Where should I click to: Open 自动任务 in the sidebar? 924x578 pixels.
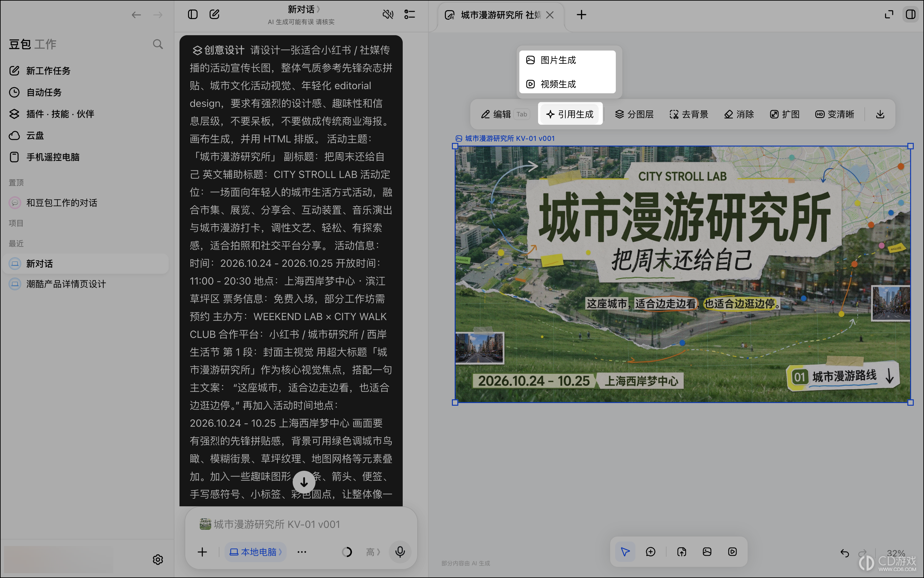click(86, 92)
